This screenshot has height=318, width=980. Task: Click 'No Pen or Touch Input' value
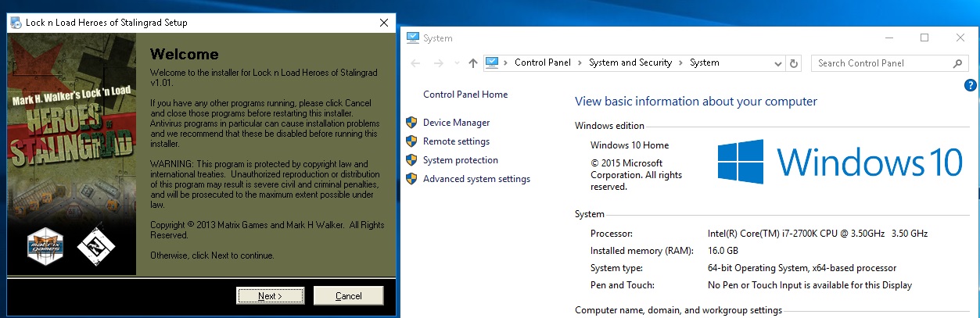click(809, 285)
